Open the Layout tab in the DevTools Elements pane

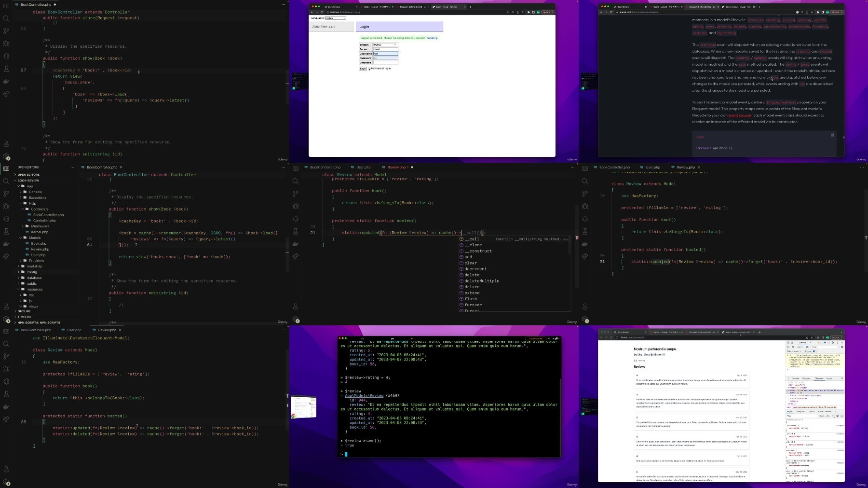tap(812, 411)
